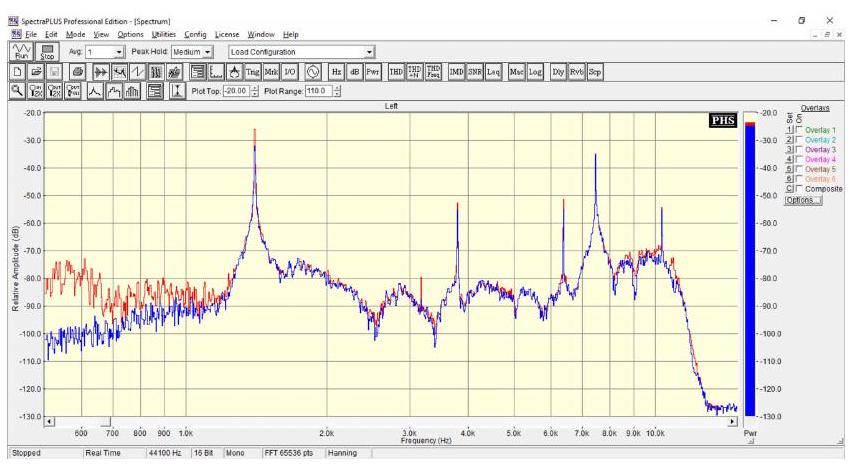854x467 pixels.
Task: Click into the Plot Range field
Action: point(319,91)
